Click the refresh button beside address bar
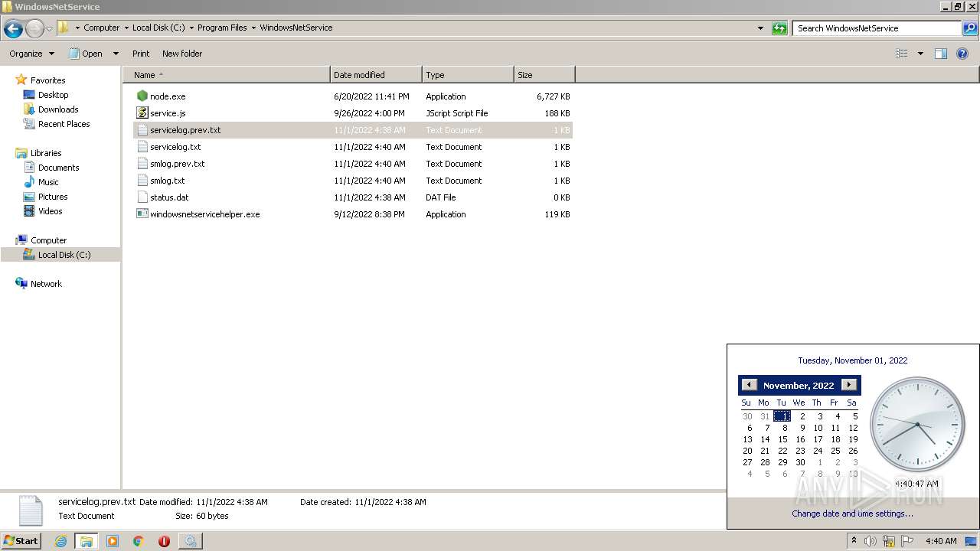 coord(779,28)
